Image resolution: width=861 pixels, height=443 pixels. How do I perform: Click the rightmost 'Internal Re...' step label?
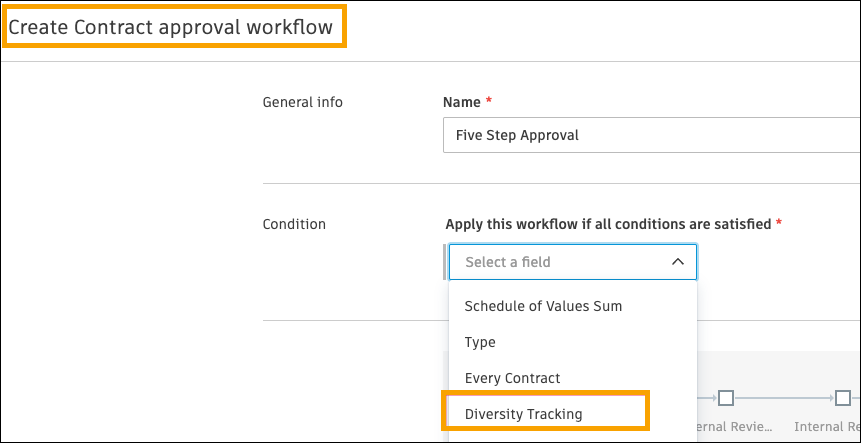click(827, 427)
